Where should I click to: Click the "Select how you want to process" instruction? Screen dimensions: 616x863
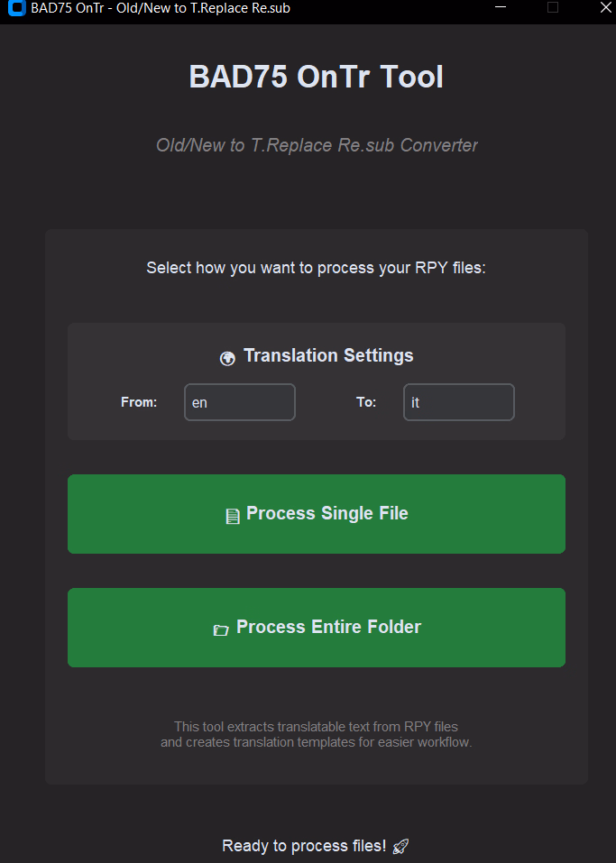[317, 268]
